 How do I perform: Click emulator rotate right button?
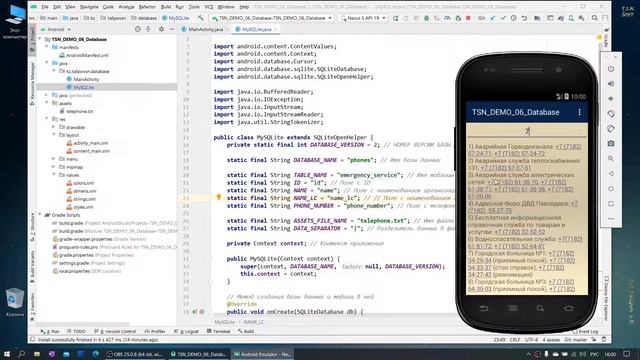click(611, 129)
